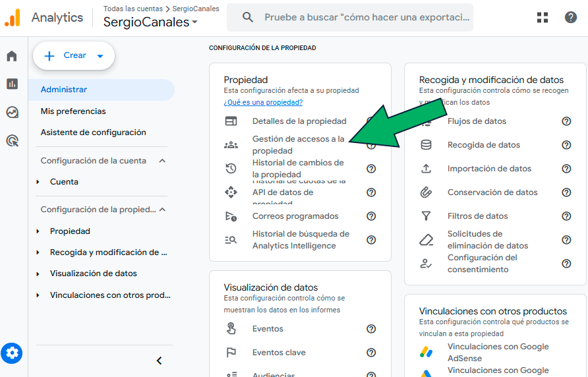Collapse the sidebar with the chevron arrow
The width and height of the screenshot is (588, 377).
[159, 361]
